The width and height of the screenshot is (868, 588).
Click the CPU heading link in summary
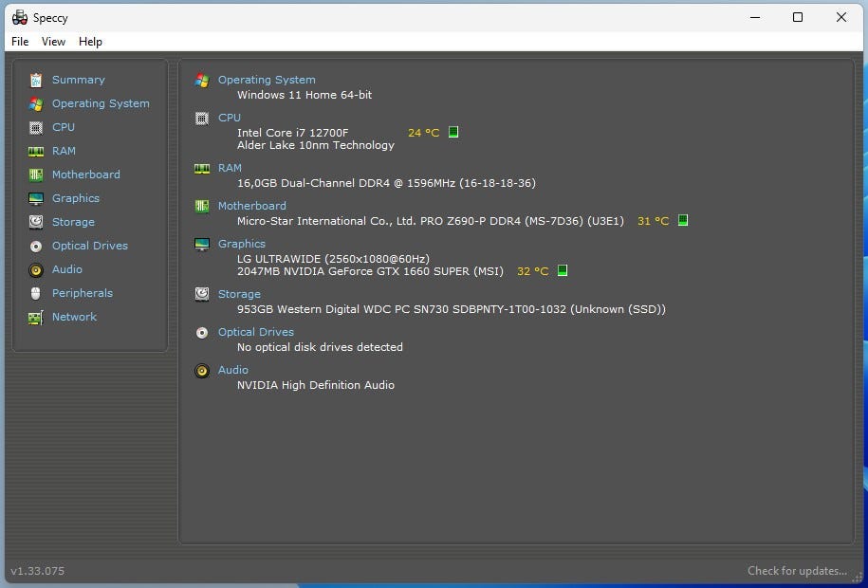(x=230, y=118)
